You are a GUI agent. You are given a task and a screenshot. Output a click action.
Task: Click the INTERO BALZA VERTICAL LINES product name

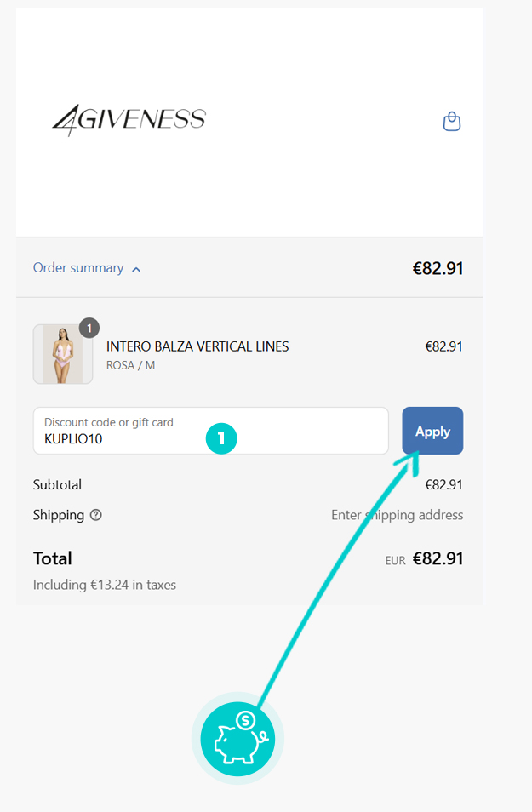(197, 346)
